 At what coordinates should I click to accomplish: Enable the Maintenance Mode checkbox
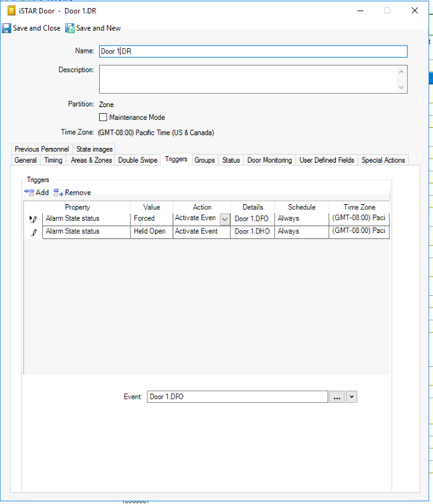103,117
